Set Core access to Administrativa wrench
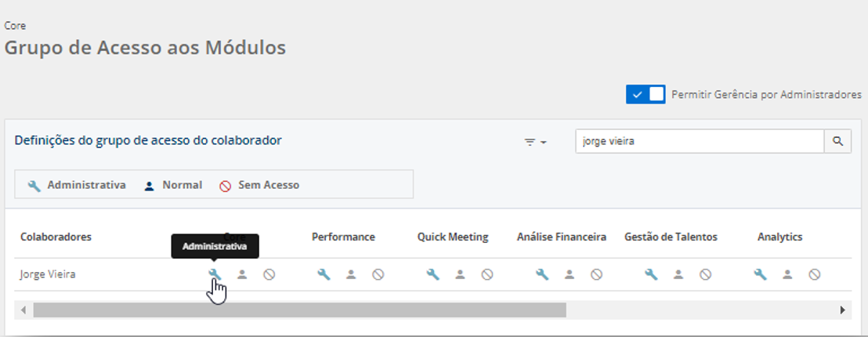868x337 pixels. pyautogui.click(x=215, y=274)
